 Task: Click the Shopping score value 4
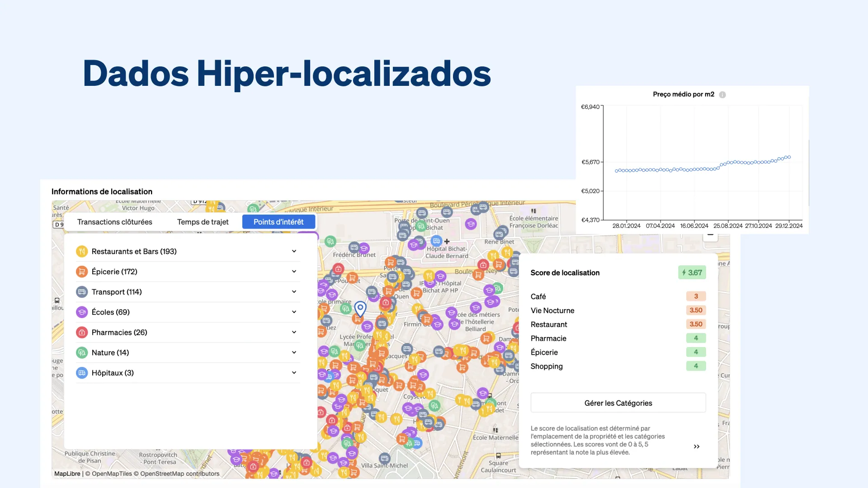696,366
